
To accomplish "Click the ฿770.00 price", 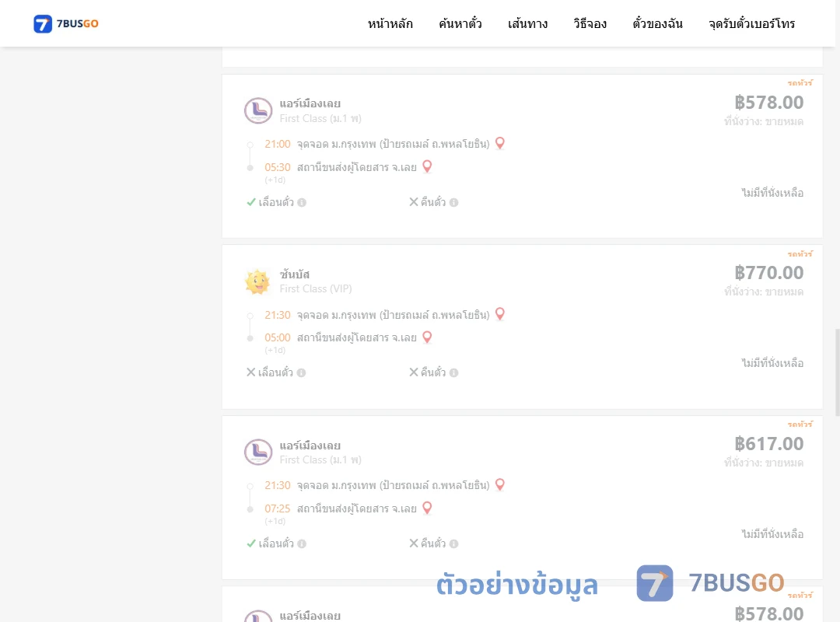I will (768, 273).
